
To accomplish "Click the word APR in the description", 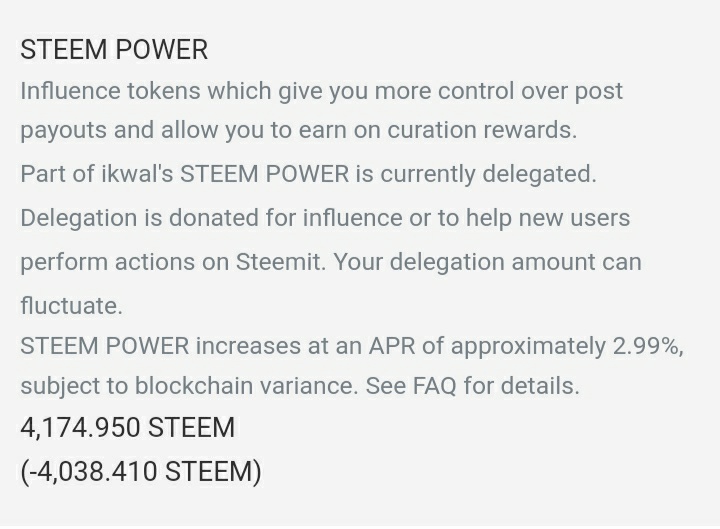I will [392, 346].
